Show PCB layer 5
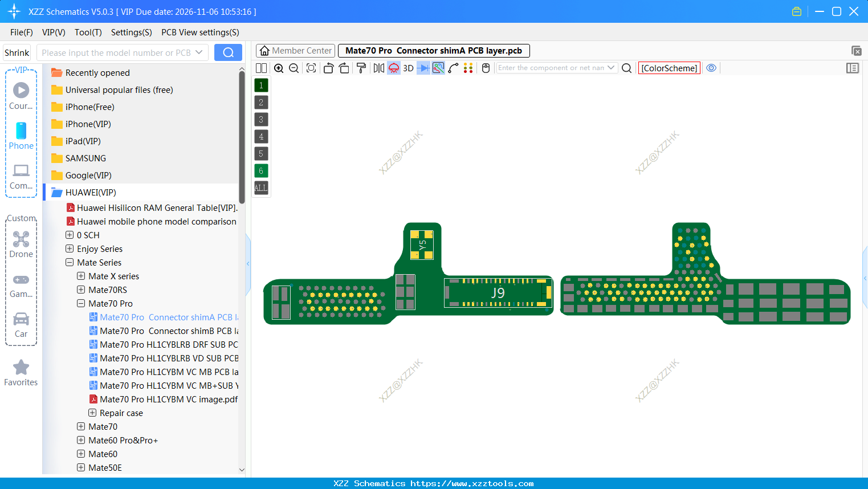Viewport: 868px width, 489px height. click(261, 154)
